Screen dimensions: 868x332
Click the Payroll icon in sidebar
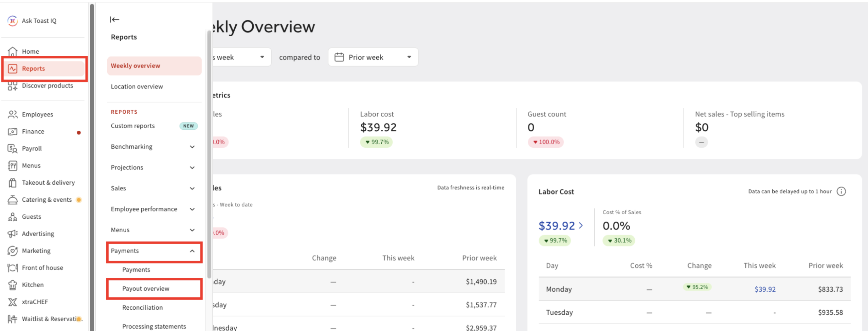point(13,148)
